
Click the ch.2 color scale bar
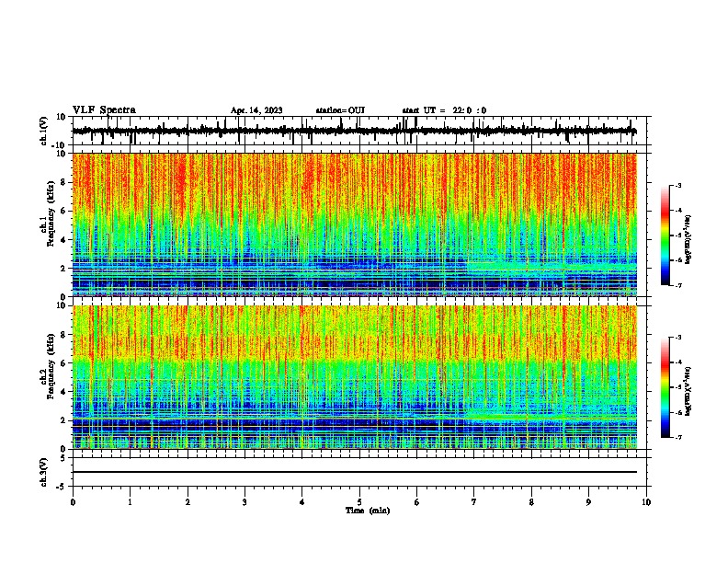(x=665, y=387)
